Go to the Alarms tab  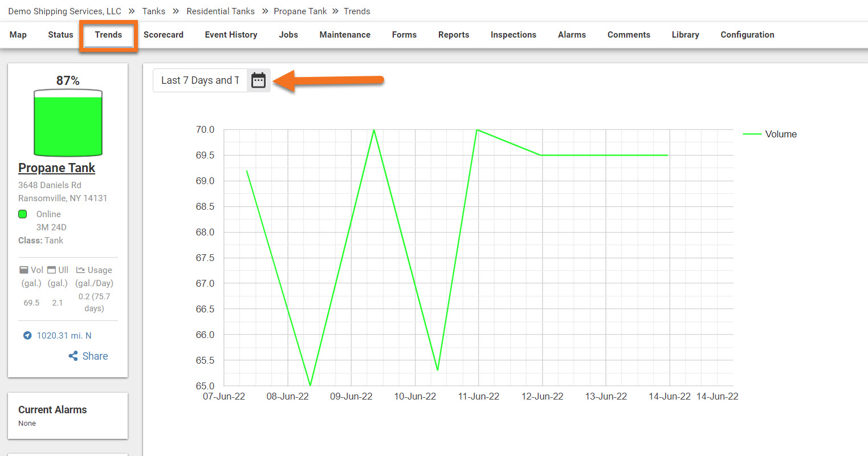pos(572,35)
